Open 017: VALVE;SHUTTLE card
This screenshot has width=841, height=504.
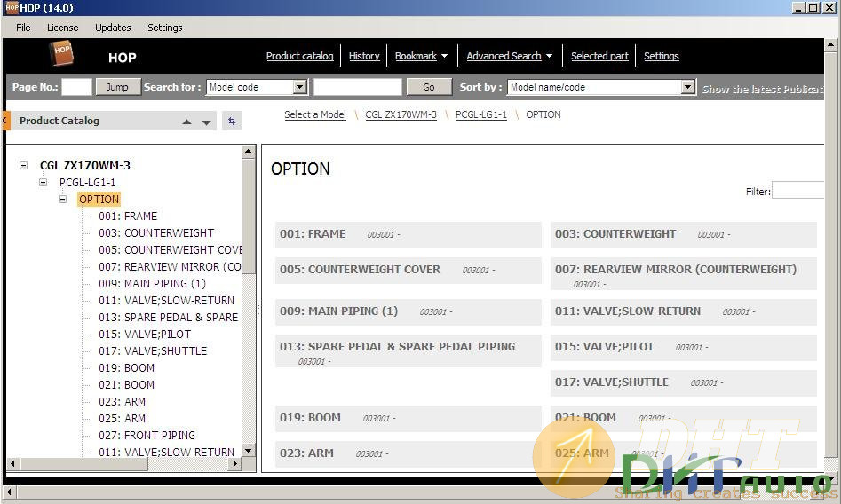683,382
